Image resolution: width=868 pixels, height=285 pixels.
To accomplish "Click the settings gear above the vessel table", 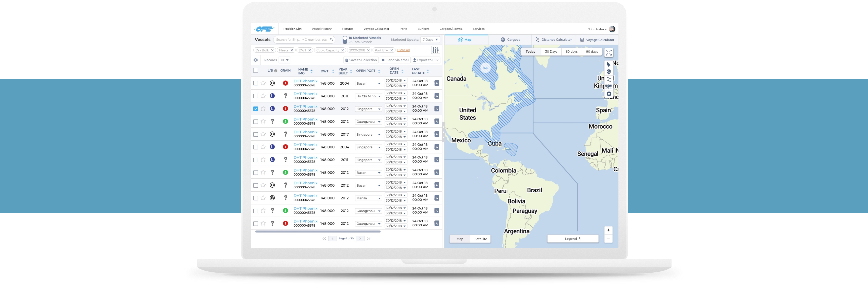I will pyautogui.click(x=256, y=60).
